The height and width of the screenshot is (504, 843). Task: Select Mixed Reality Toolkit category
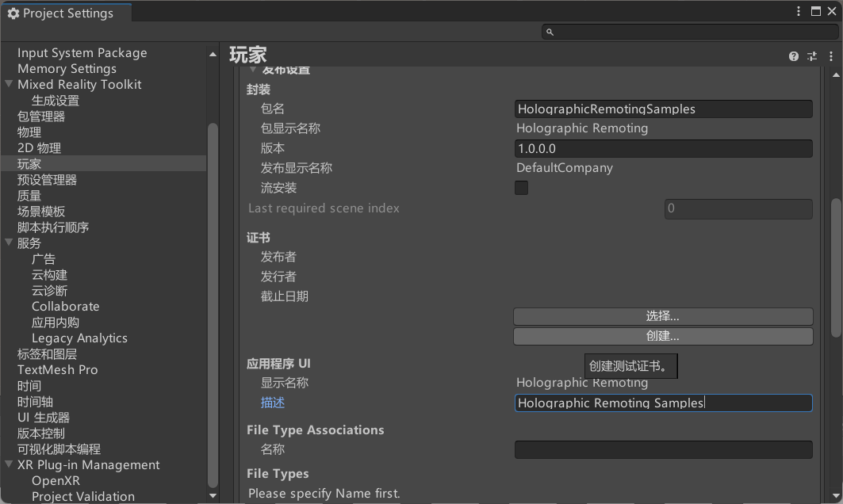[x=79, y=84]
